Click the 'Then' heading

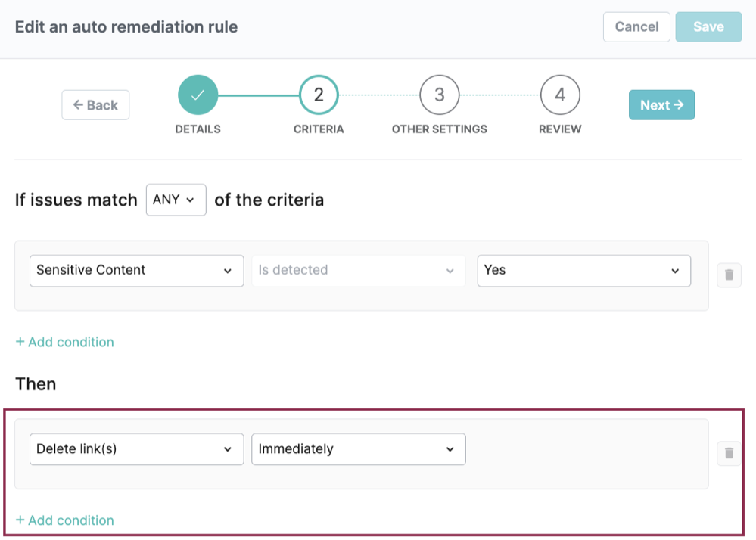tap(36, 384)
